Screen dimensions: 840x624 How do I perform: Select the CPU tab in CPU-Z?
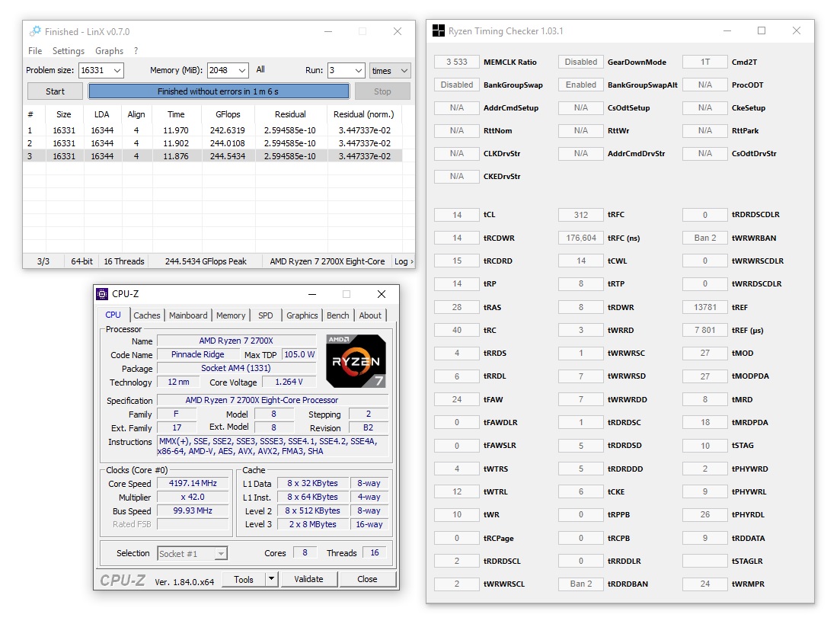(113, 315)
